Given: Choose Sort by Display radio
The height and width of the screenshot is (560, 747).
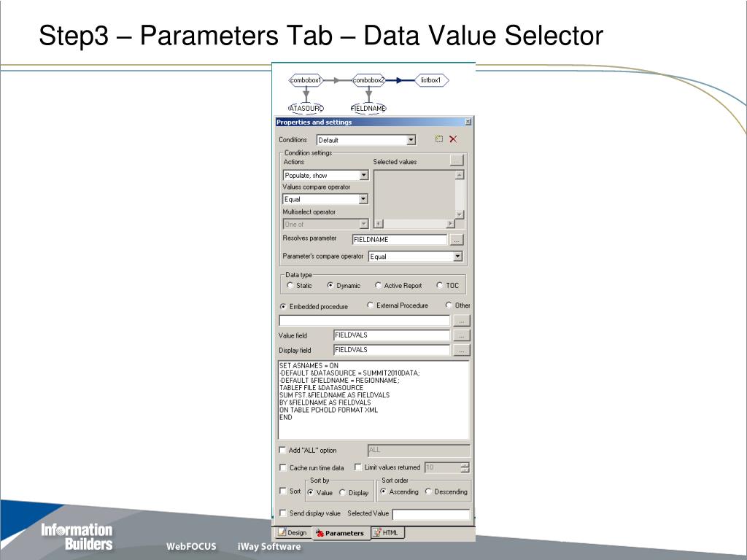Looking at the screenshot, I should coord(342,492).
